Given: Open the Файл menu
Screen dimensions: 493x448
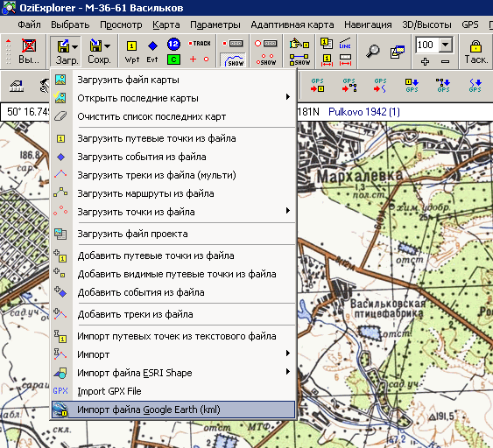Looking at the screenshot, I should coord(29,24).
